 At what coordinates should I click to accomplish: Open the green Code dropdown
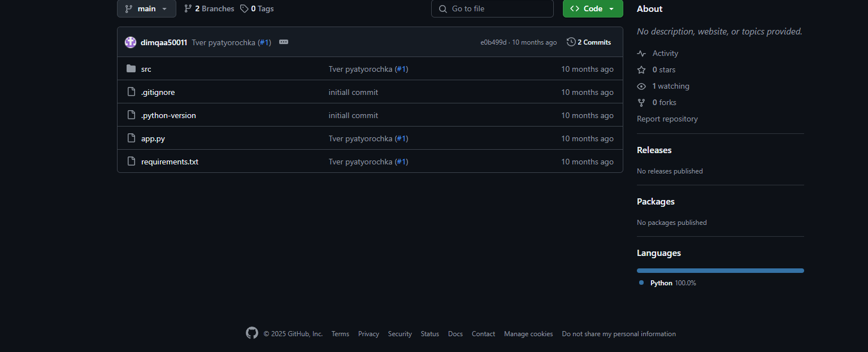point(593,8)
